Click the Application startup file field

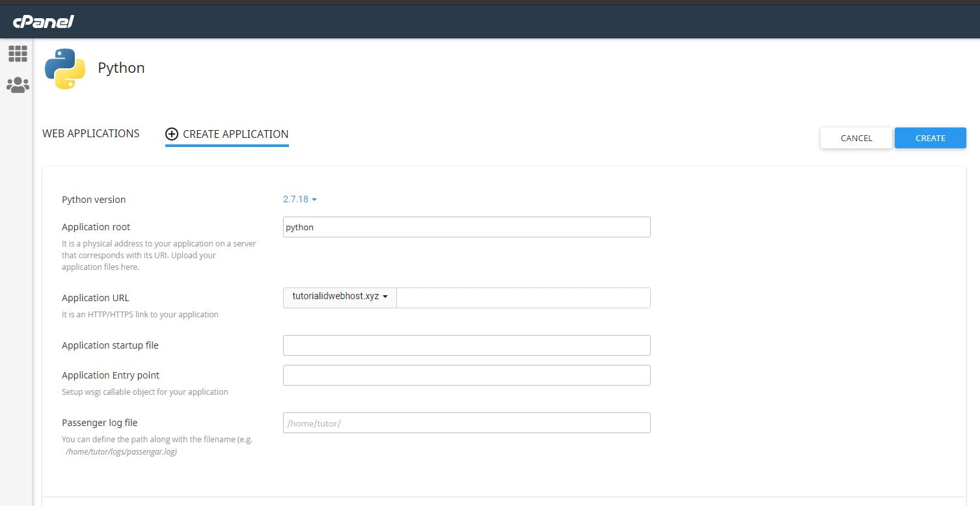[x=467, y=345]
